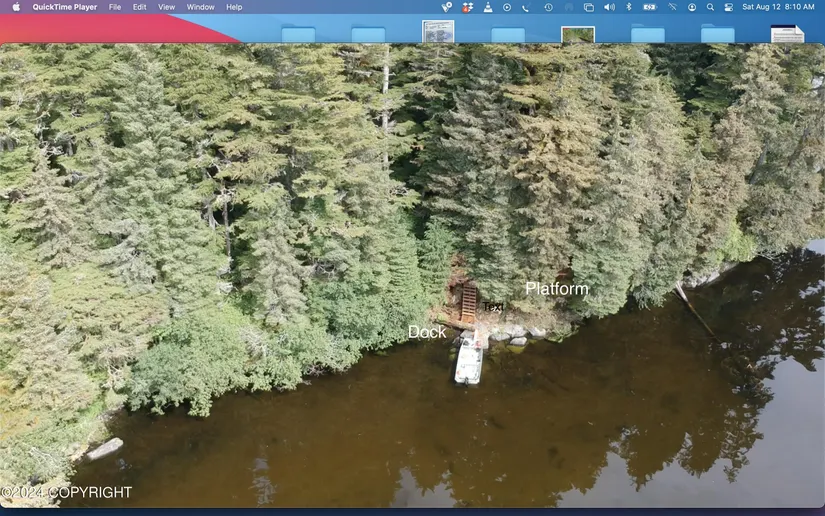
Task: Click the Dropbox menu bar icon
Action: click(x=467, y=7)
